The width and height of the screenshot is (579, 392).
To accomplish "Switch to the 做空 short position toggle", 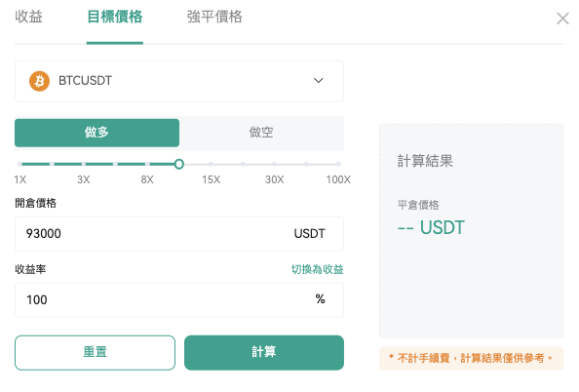I will coord(261,133).
